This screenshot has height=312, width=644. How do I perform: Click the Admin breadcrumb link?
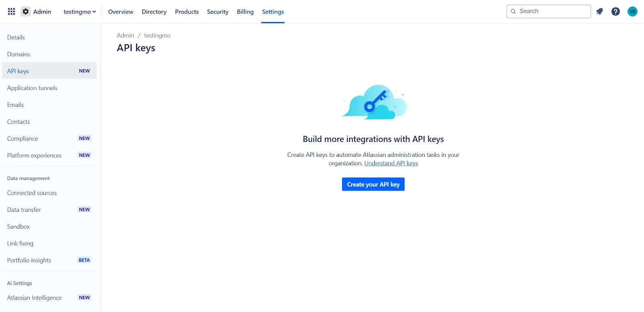coord(125,35)
